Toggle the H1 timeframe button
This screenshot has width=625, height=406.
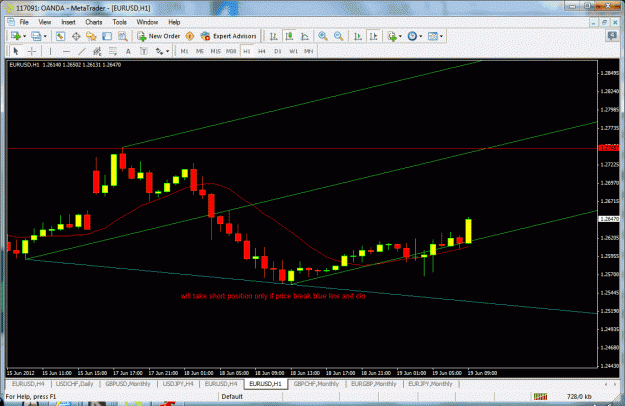[247, 51]
